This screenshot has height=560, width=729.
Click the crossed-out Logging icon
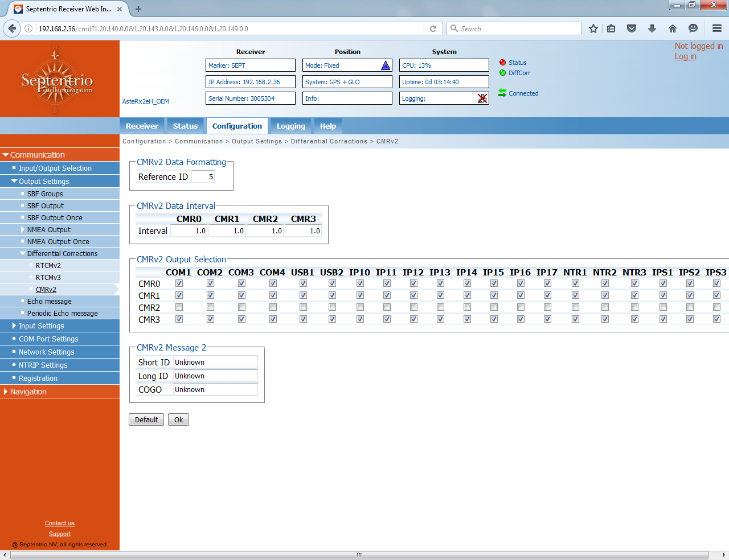[x=482, y=98]
